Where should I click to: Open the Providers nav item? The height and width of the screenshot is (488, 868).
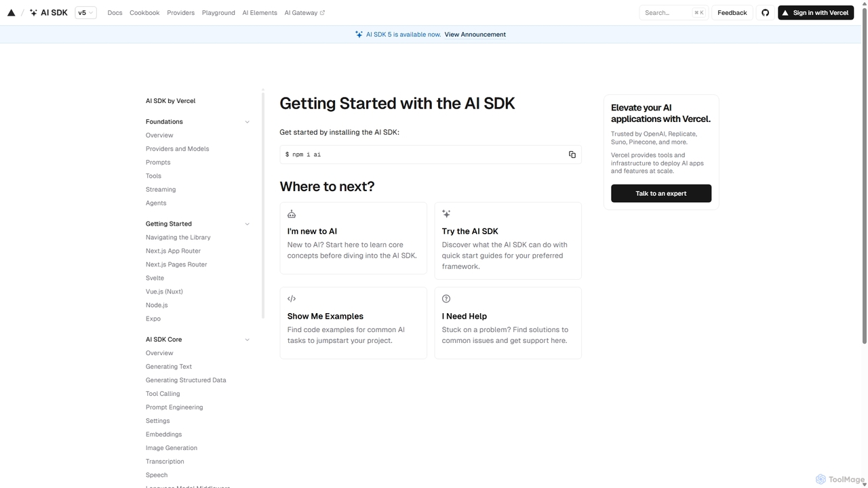point(180,13)
